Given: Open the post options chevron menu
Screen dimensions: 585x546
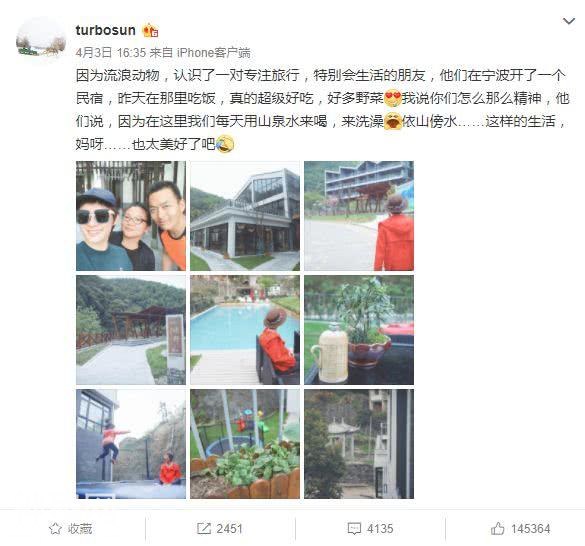Looking at the screenshot, I should [x=569, y=21].
